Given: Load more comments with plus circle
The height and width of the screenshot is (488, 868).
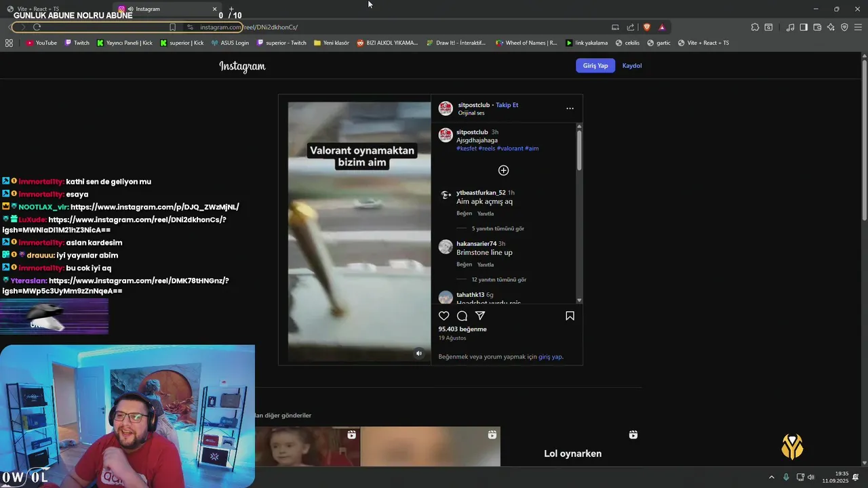Looking at the screenshot, I should click(503, 170).
